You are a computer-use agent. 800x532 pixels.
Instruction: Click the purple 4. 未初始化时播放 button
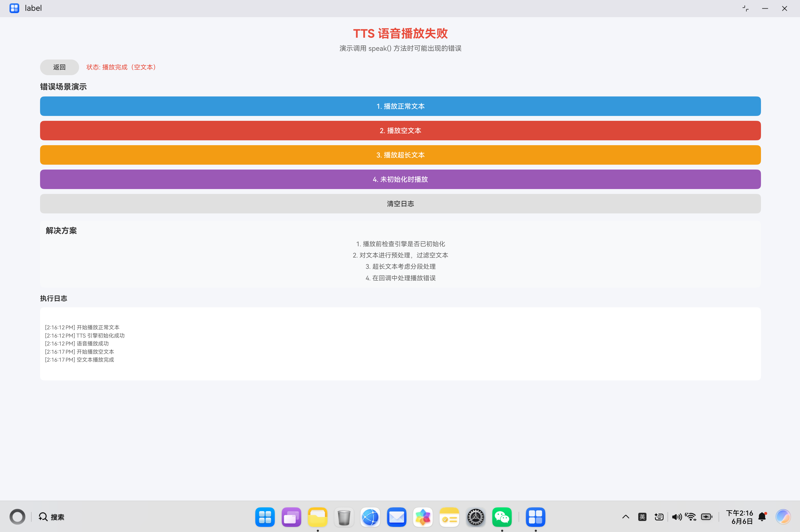[x=400, y=180]
